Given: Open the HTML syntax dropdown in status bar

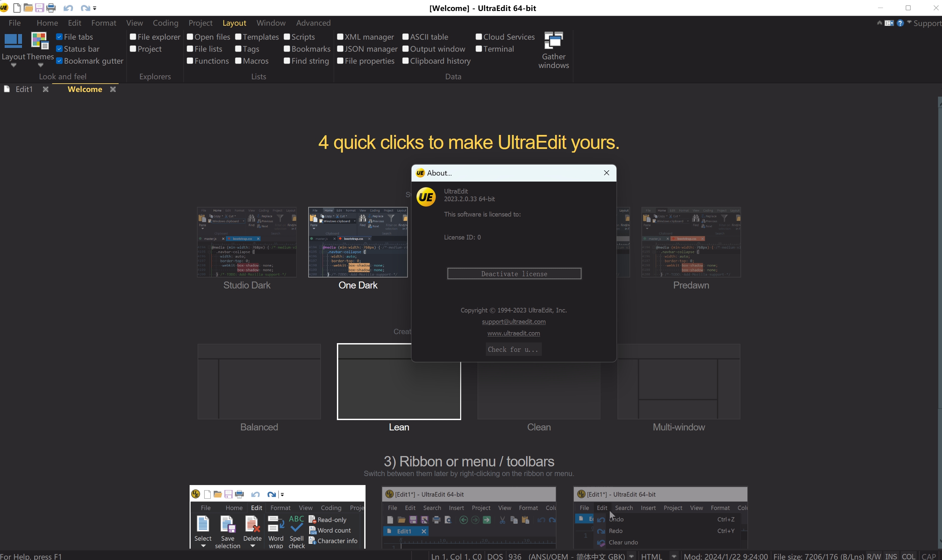Looking at the screenshot, I should point(674,556).
